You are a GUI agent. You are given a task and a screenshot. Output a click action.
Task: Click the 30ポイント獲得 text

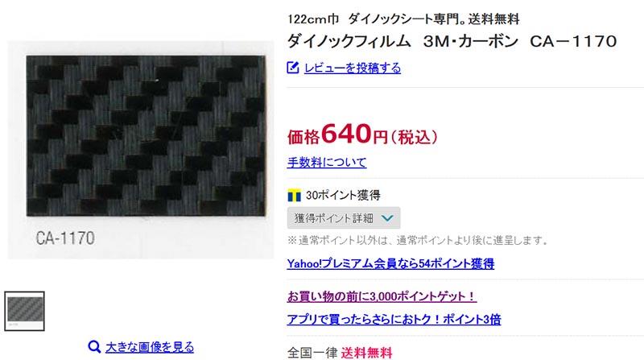[343, 195]
